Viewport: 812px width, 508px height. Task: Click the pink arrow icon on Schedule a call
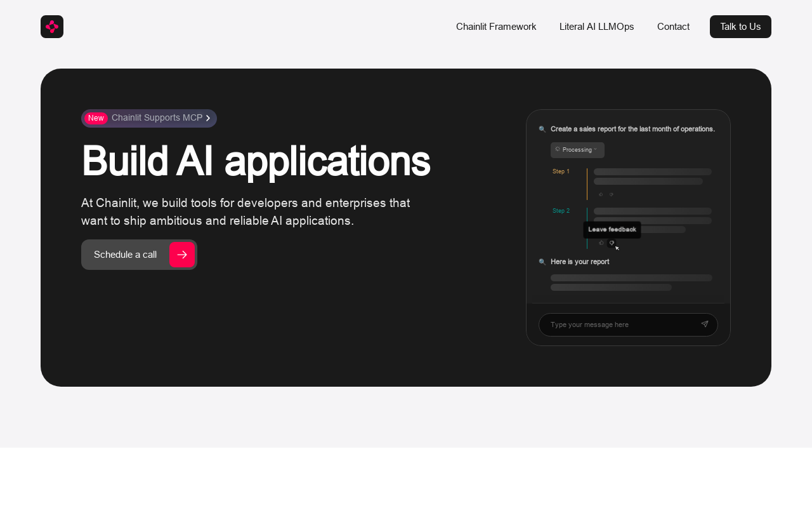(182, 255)
